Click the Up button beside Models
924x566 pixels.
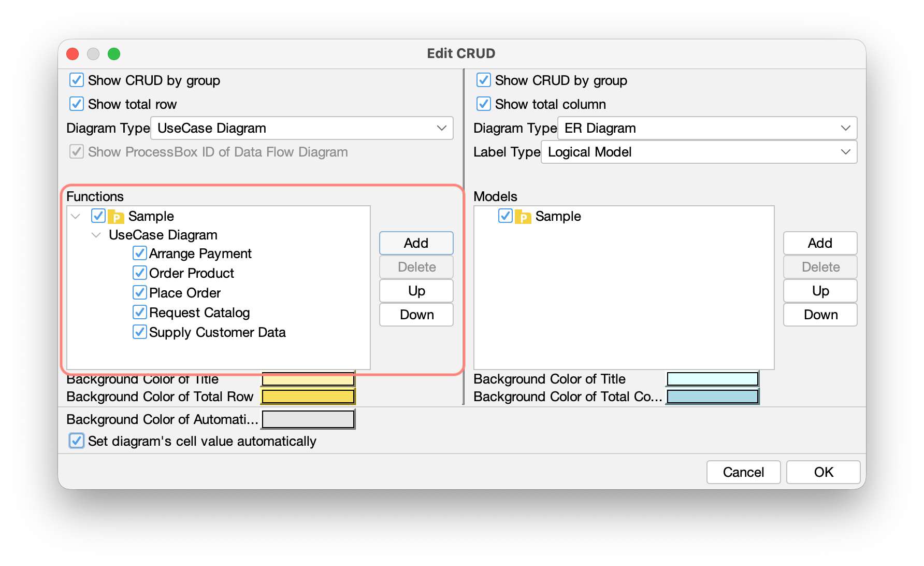820,291
